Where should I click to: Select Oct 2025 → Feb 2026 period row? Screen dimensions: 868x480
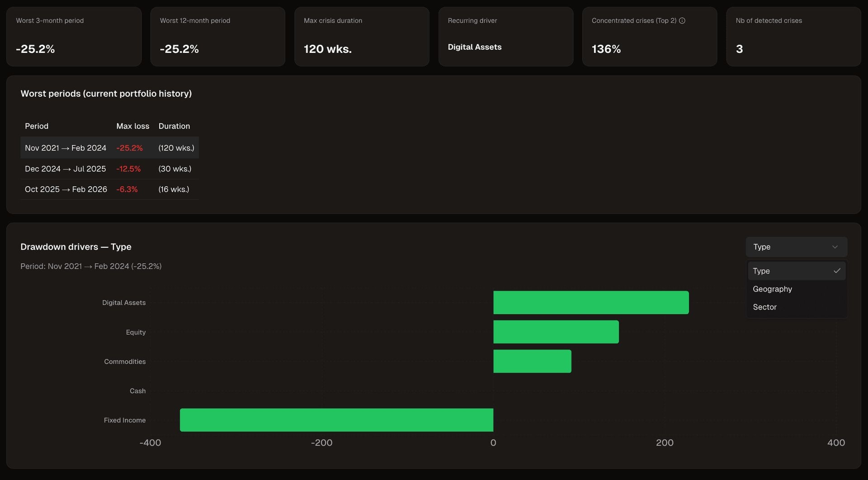(x=109, y=189)
